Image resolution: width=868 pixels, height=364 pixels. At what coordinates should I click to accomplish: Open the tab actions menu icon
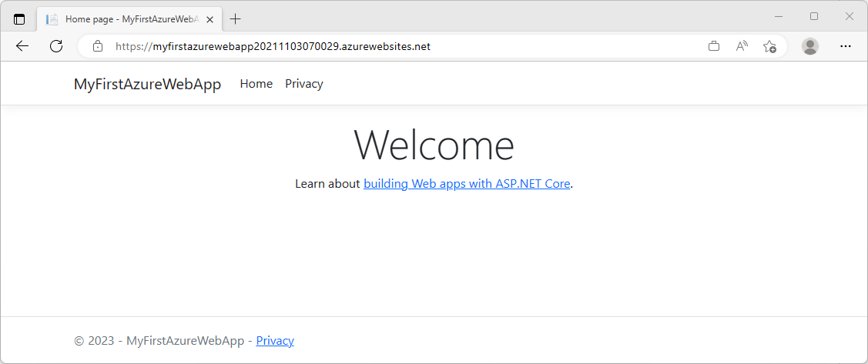(x=19, y=18)
